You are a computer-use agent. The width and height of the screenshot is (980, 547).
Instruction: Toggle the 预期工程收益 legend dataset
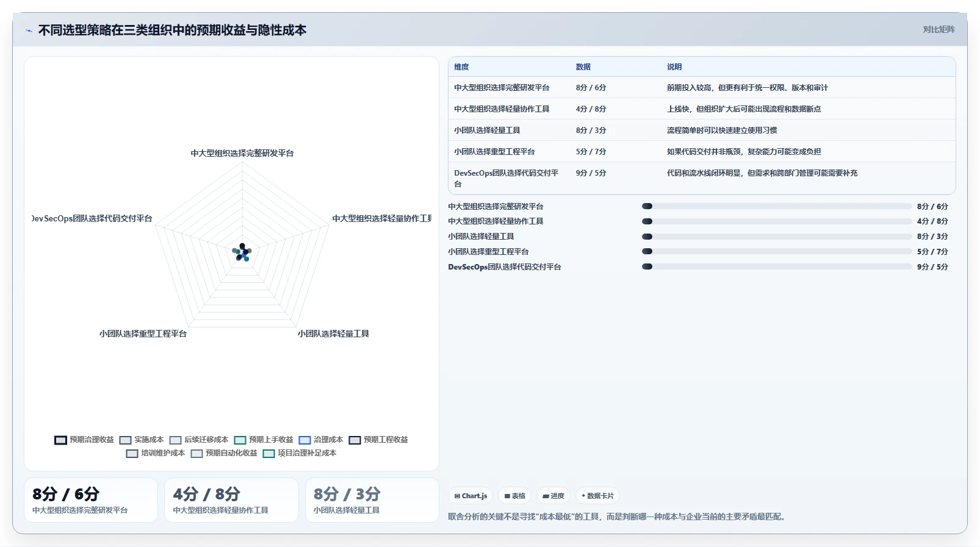(x=378, y=440)
